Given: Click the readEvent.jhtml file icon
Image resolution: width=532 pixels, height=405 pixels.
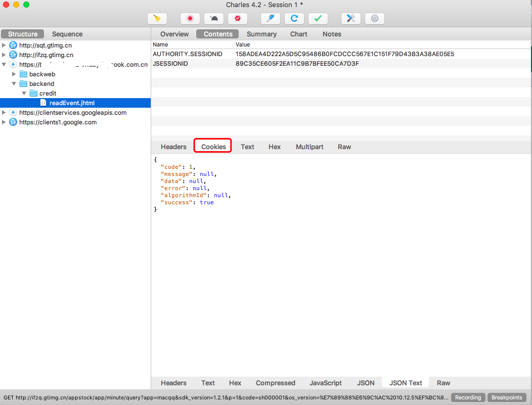Looking at the screenshot, I should (43, 103).
